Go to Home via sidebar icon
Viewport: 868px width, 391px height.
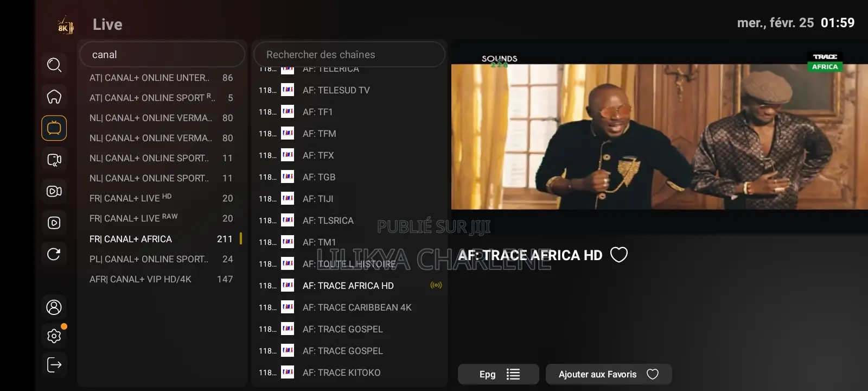(54, 97)
